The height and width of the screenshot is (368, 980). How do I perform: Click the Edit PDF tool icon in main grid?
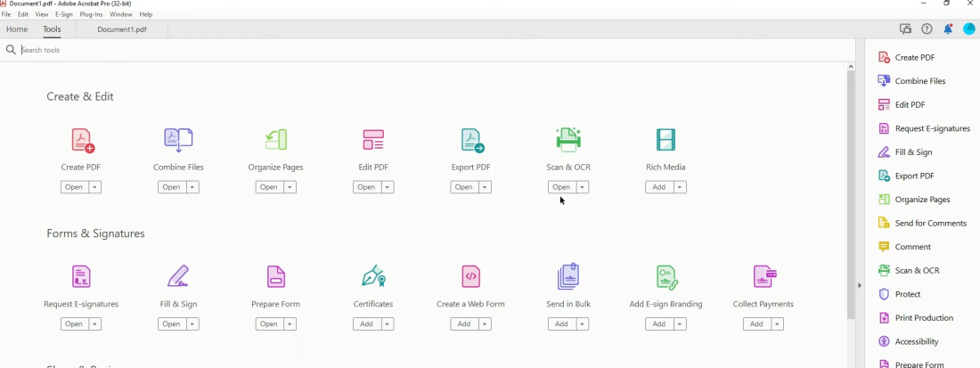click(x=373, y=140)
